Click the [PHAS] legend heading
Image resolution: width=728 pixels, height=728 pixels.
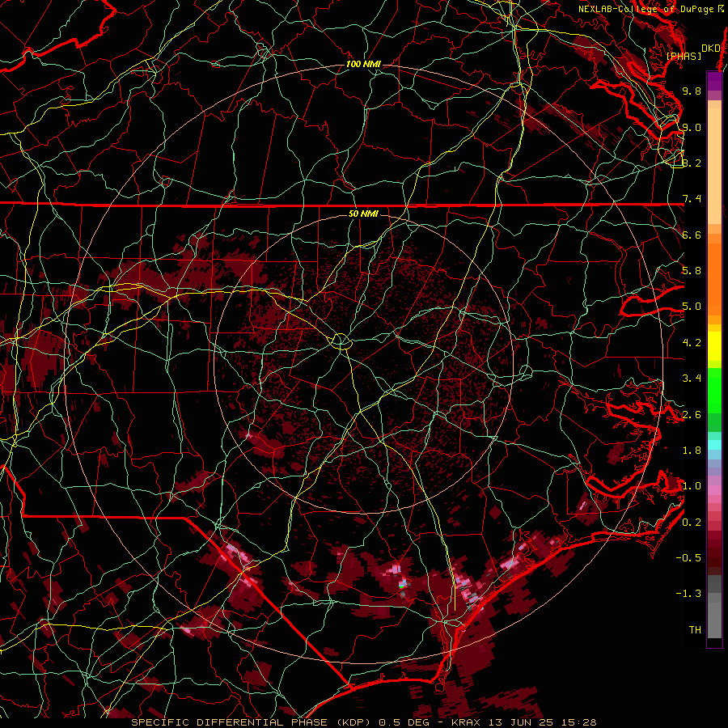point(684,56)
